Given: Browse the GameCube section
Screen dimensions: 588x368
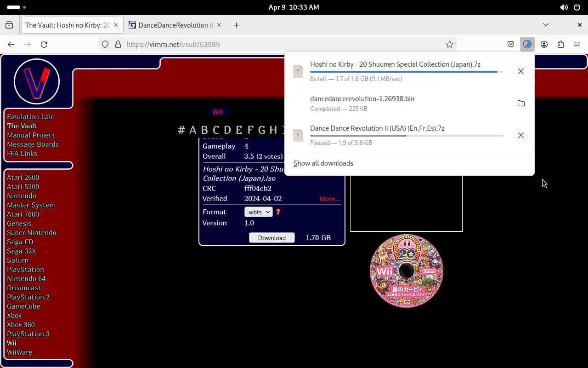Looking at the screenshot, I should coord(23,306).
